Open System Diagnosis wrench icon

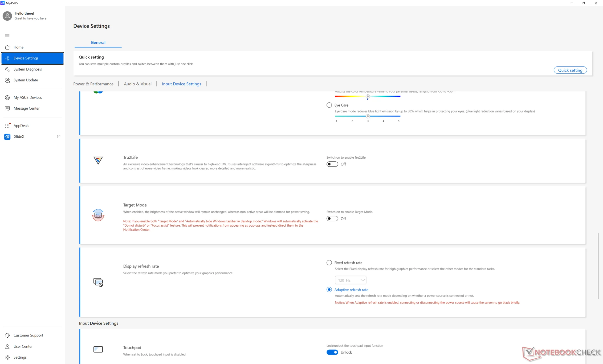[7, 69]
